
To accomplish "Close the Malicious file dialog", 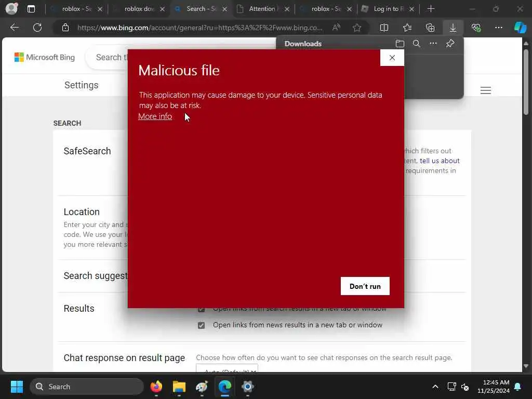I will [392, 58].
